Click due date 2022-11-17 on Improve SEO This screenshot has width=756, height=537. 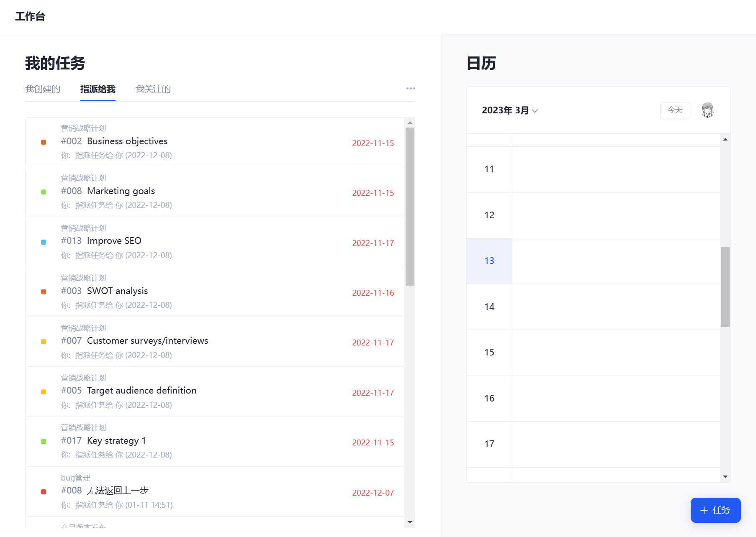pos(373,243)
